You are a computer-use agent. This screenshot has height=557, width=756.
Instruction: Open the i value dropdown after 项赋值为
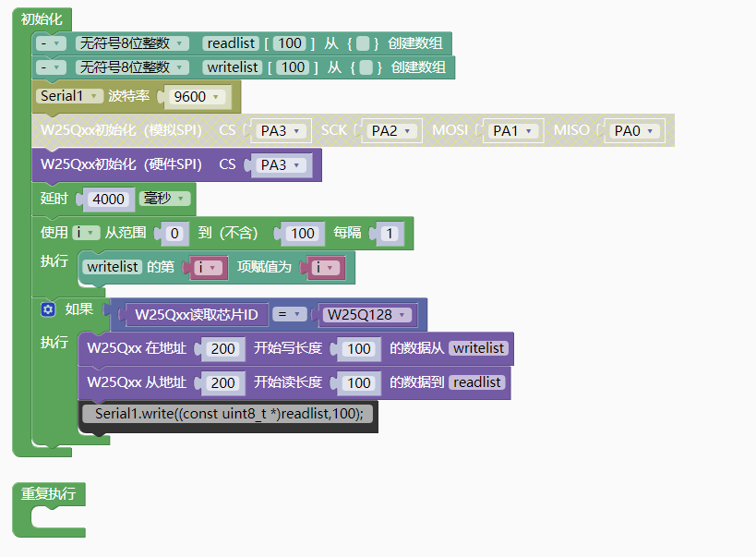pos(326,267)
